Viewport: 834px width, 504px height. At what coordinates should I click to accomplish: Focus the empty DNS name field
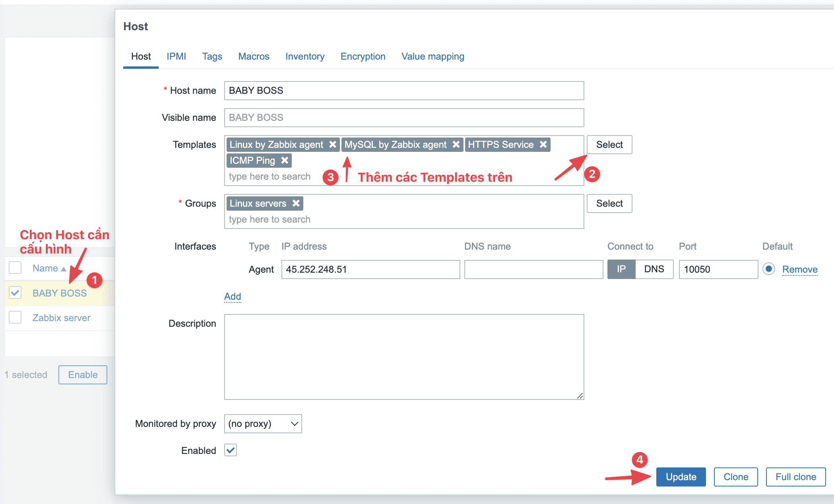pyautogui.click(x=533, y=269)
